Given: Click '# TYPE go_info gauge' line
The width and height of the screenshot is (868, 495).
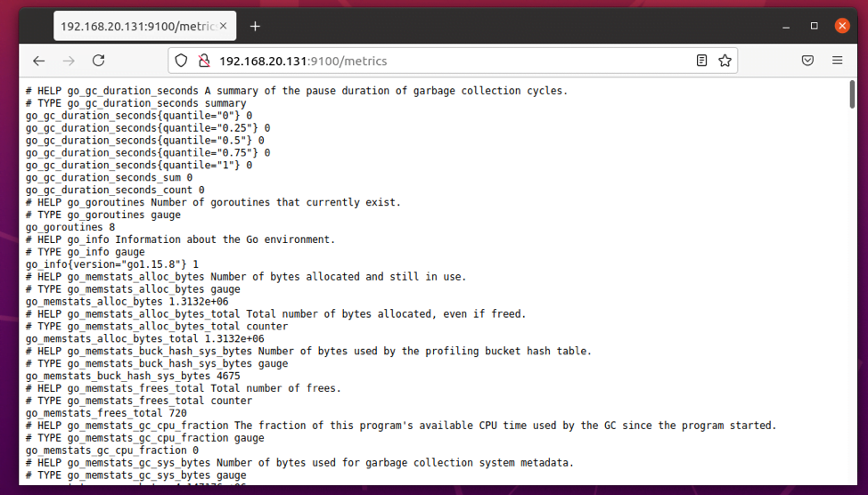Looking at the screenshot, I should pos(86,252).
